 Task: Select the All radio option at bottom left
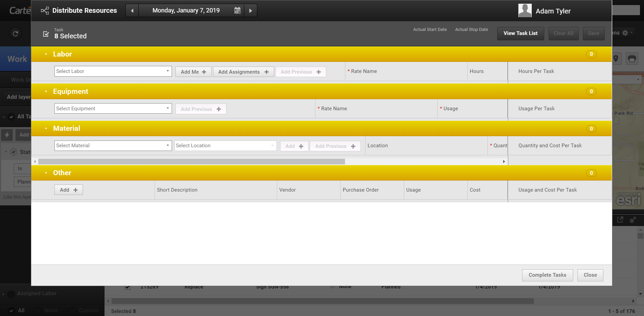(x=11, y=311)
